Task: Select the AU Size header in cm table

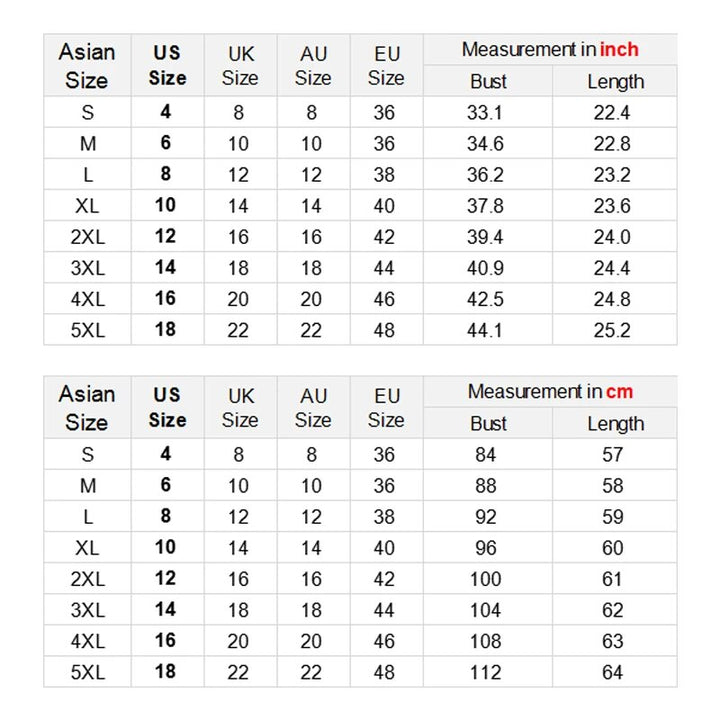Action: pyautogui.click(x=313, y=408)
